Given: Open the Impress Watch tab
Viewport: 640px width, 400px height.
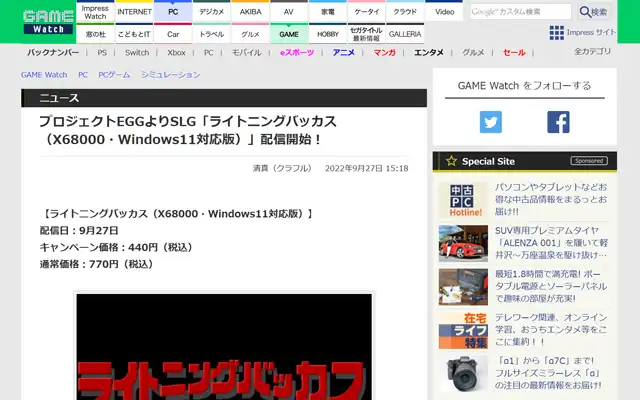Looking at the screenshot, I should point(95,12).
